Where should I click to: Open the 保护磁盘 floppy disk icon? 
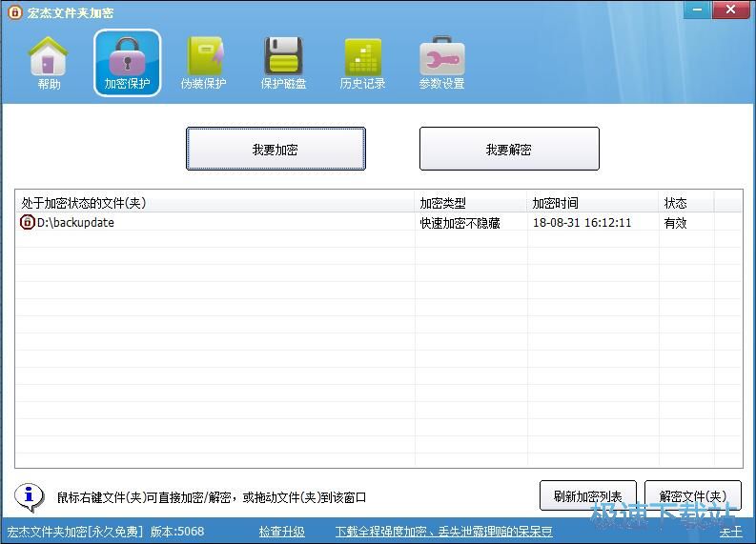coord(283,63)
